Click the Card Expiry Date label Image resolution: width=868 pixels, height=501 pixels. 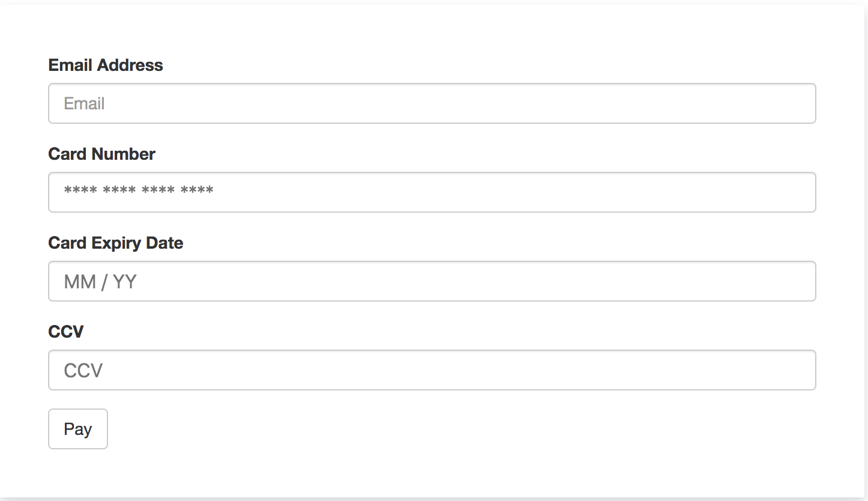[x=116, y=243]
